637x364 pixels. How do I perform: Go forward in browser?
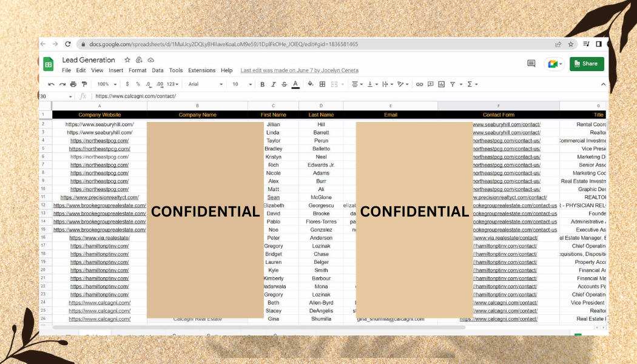point(55,44)
